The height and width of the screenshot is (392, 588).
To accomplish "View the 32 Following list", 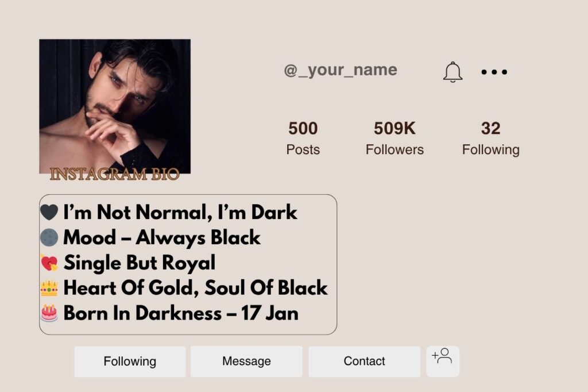I will pos(490,138).
